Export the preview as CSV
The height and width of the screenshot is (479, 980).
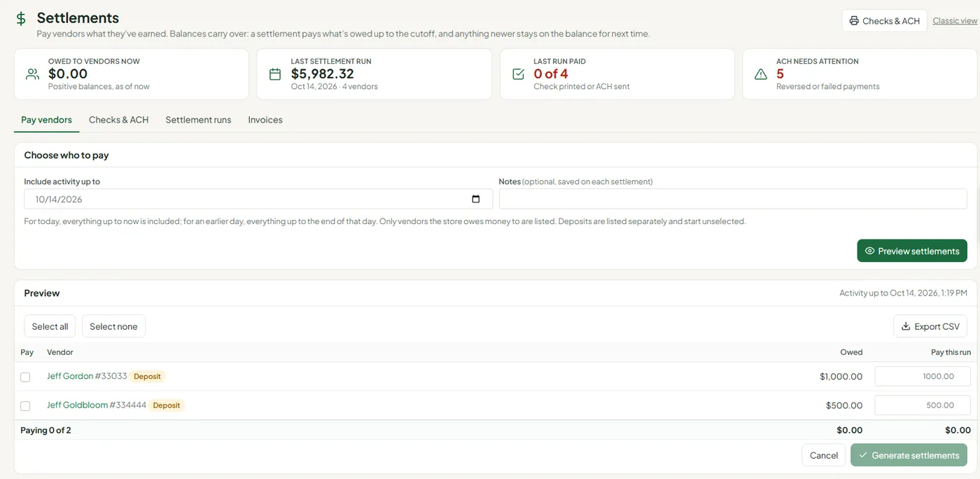[x=930, y=326]
